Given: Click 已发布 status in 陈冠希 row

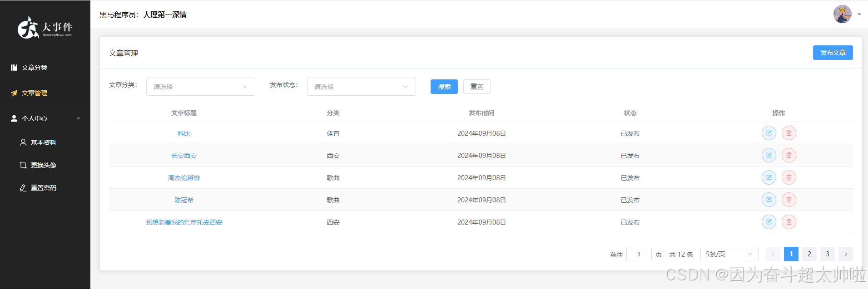Looking at the screenshot, I should coord(630,200).
